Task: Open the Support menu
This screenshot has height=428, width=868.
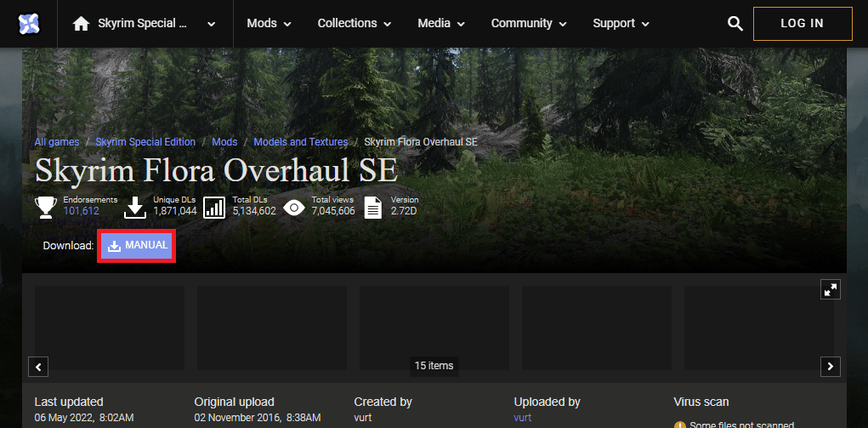Action: pyautogui.click(x=621, y=24)
